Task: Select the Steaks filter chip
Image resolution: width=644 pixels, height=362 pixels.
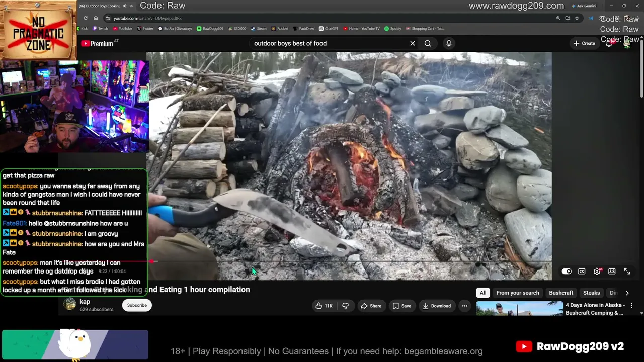Action: 592,293
